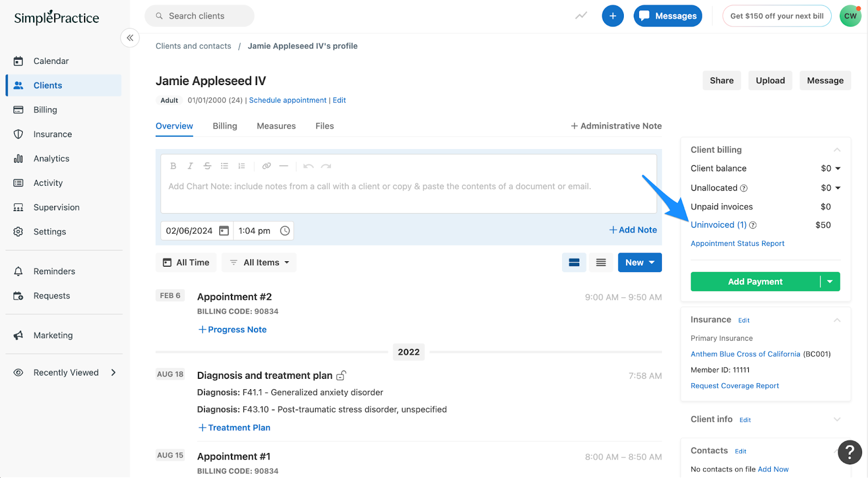Screen dimensions: 868x478
Task: Open Requests in the sidebar
Action: coord(64,296)
